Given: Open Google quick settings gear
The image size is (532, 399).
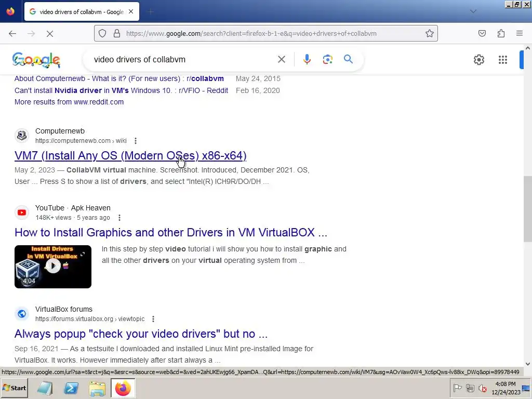Looking at the screenshot, I should pos(478,60).
